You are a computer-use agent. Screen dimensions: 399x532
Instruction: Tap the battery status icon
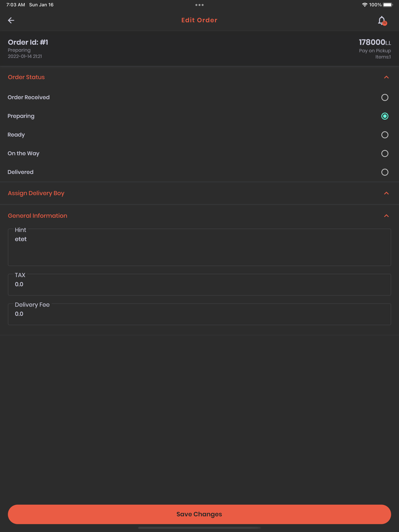[388, 5]
